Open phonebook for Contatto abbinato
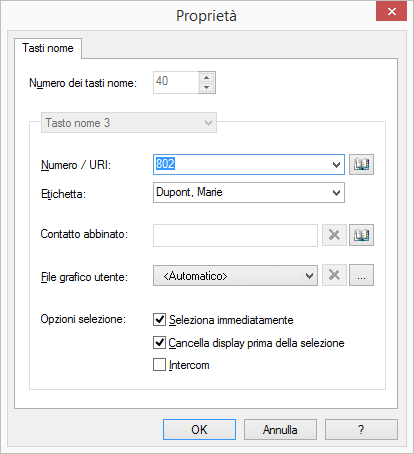This screenshot has height=454, width=414. (x=361, y=235)
